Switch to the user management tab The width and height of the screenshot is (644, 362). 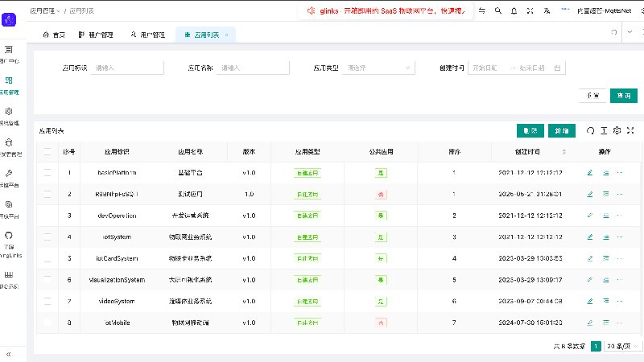pyautogui.click(x=148, y=35)
